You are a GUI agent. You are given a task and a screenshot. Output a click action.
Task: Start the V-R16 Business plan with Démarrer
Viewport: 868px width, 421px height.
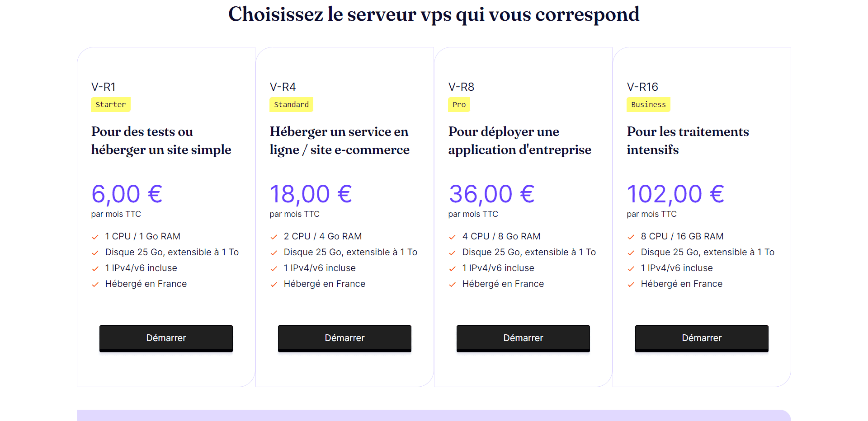click(702, 338)
